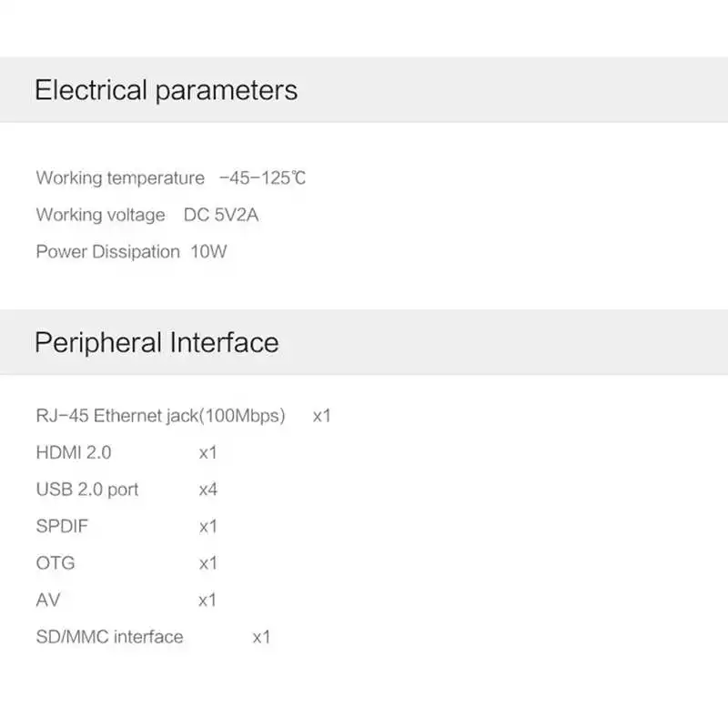Select the SPDIF entry
This screenshot has height=728, width=728.
click(62, 527)
